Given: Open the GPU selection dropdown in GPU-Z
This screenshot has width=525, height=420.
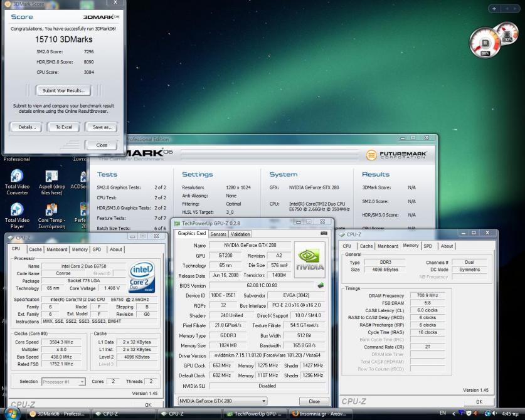Looking at the screenshot, I should 222,401.
